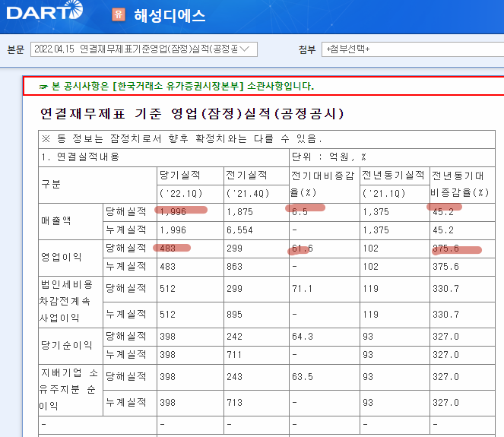Open the 본문 document dropdown
Viewport: 504px width, 437px height.
click(x=144, y=49)
